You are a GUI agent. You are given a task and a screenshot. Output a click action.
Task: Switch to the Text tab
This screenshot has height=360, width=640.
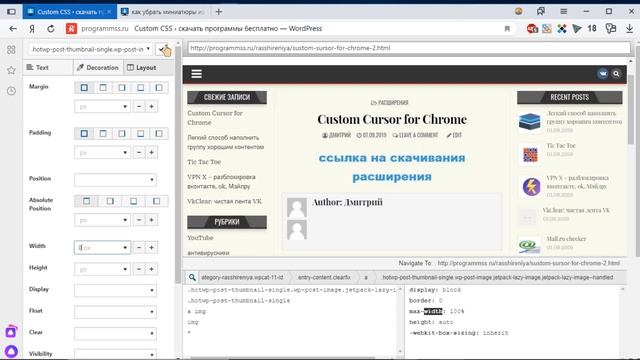point(48,67)
